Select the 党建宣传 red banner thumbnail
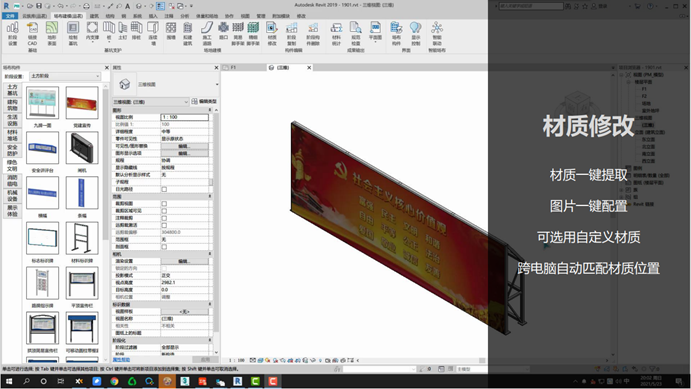The width and height of the screenshot is (691, 389). coord(82,103)
